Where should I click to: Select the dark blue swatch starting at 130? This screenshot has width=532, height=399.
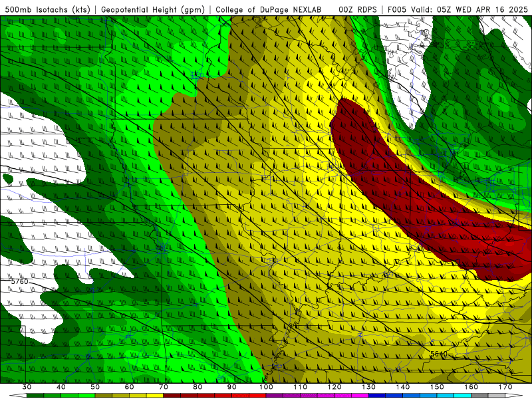point(377,396)
